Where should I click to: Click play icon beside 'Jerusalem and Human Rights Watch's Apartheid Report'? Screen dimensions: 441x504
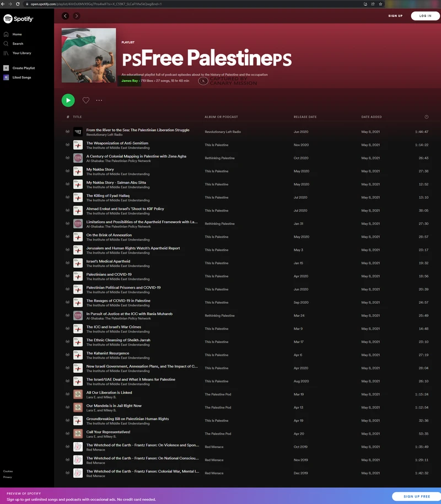tap(67, 250)
